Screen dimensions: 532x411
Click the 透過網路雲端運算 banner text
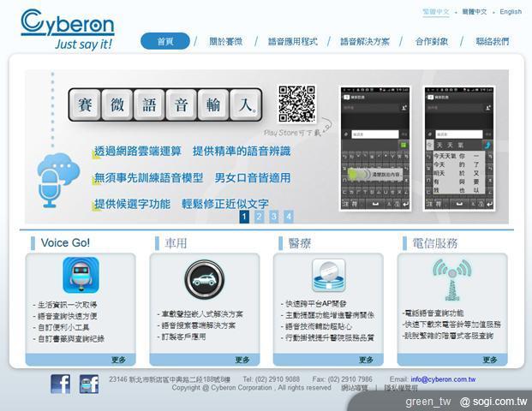(x=138, y=152)
